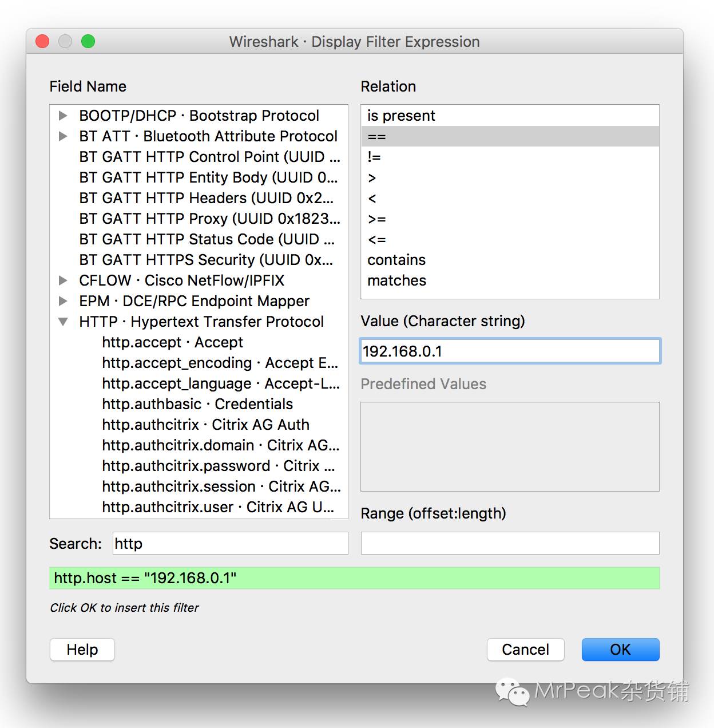Click the Value character string field
Screen dimensions: 714x728
510,351
